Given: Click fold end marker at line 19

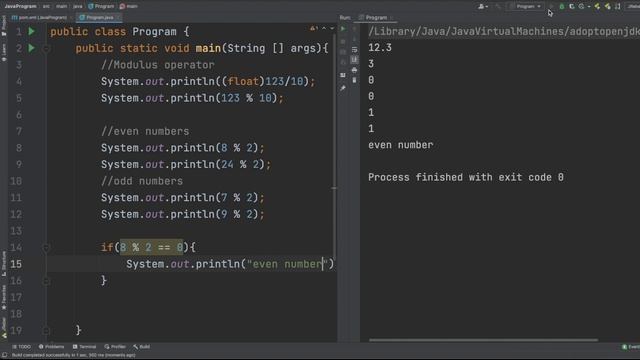Looking at the screenshot, I should pos(46,331).
